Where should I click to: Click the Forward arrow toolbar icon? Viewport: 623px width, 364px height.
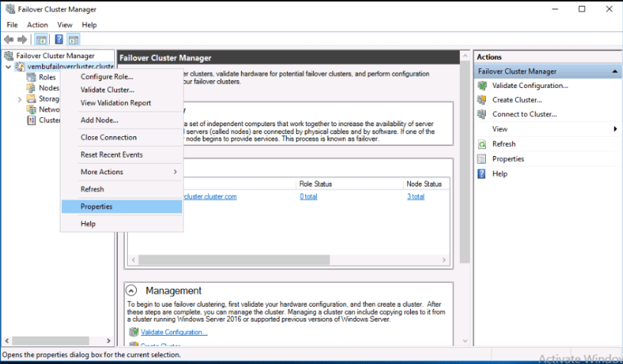click(x=22, y=39)
